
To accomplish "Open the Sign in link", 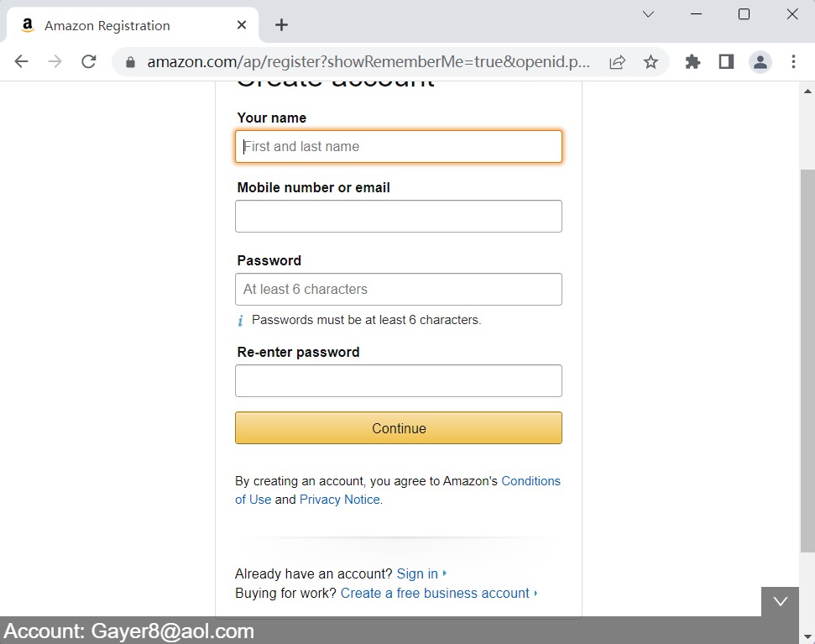I will [x=416, y=573].
